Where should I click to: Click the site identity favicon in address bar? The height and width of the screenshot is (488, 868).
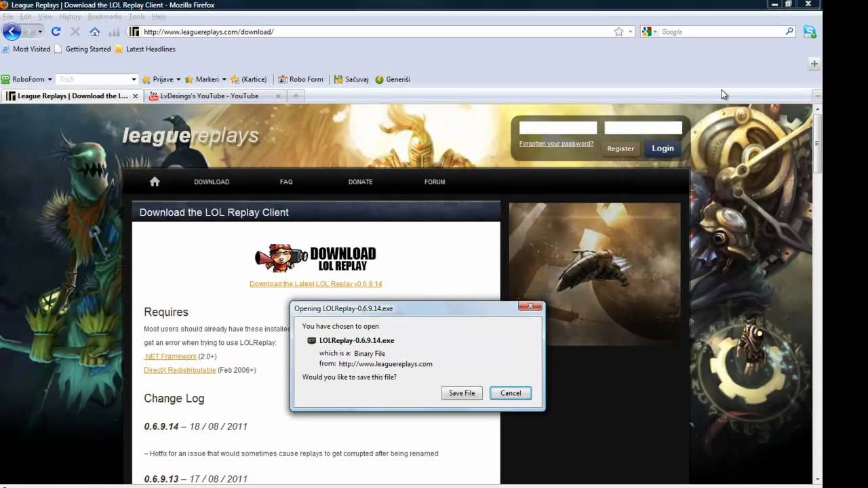click(134, 32)
